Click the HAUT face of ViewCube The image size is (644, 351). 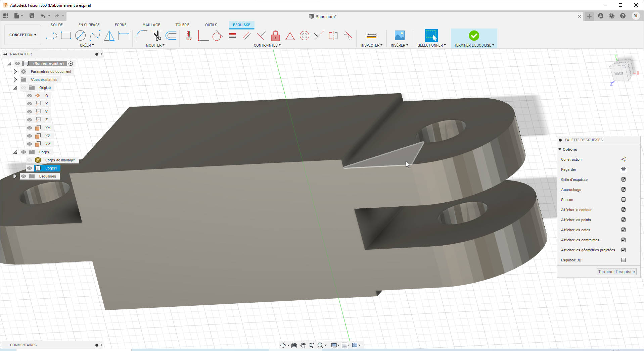pos(619,73)
